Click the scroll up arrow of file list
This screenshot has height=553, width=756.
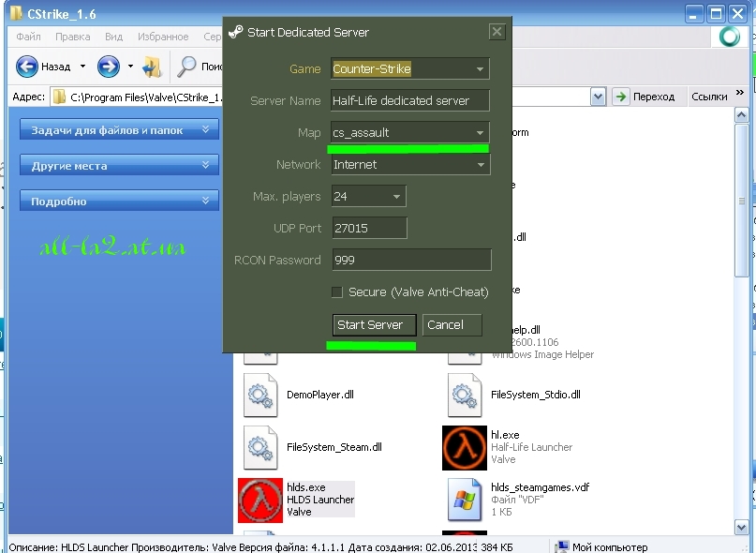click(x=742, y=115)
